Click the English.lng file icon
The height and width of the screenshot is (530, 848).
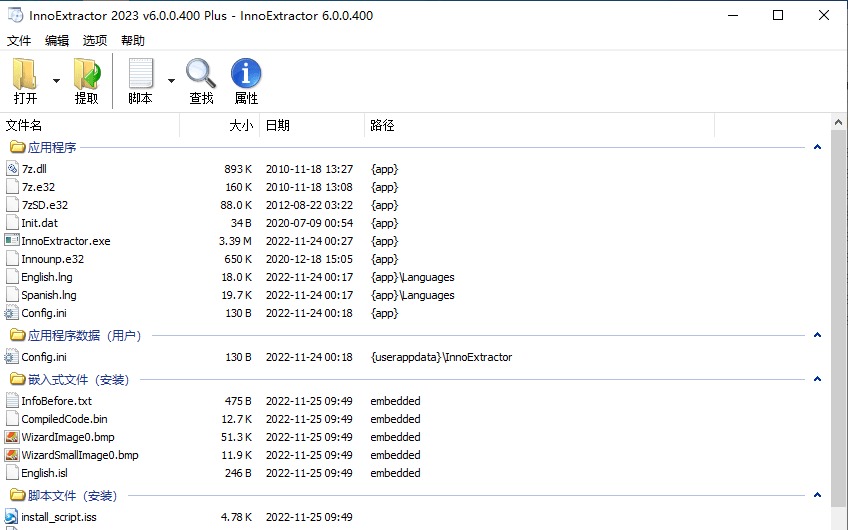coord(12,277)
